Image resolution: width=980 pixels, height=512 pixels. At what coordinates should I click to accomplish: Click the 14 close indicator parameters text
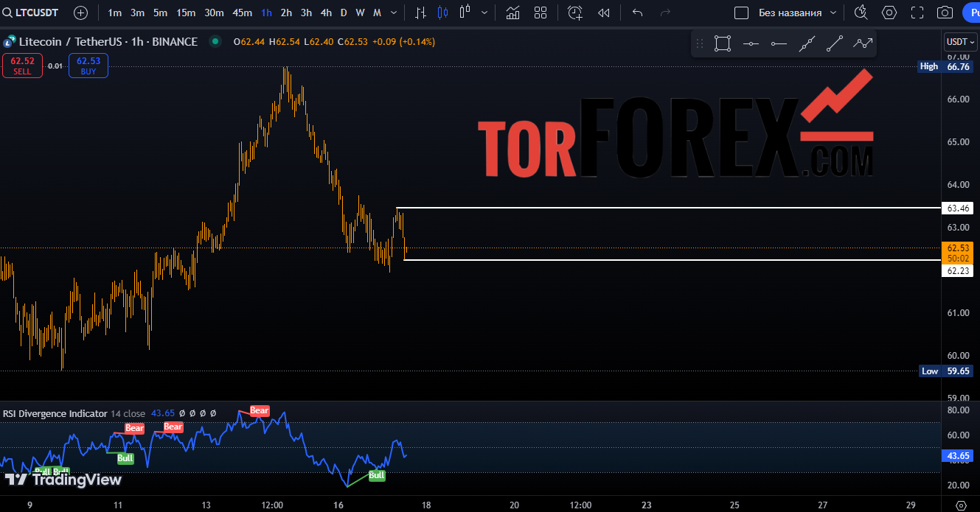(x=128, y=413)
